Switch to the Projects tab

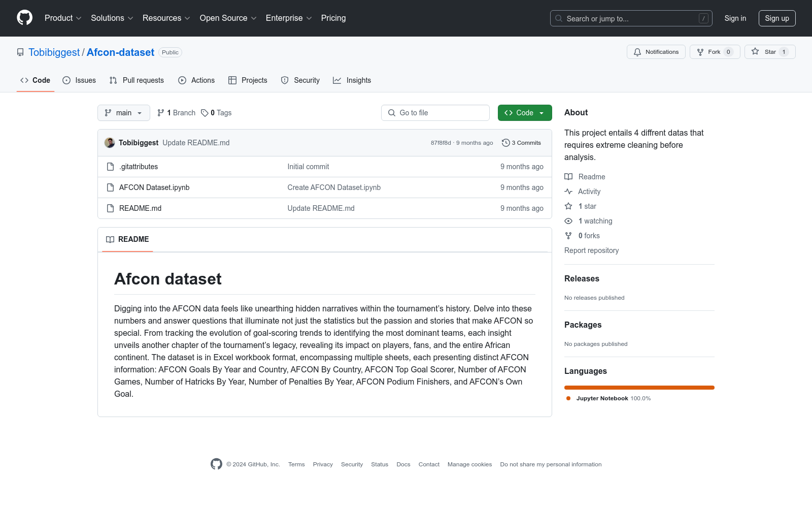248,80
